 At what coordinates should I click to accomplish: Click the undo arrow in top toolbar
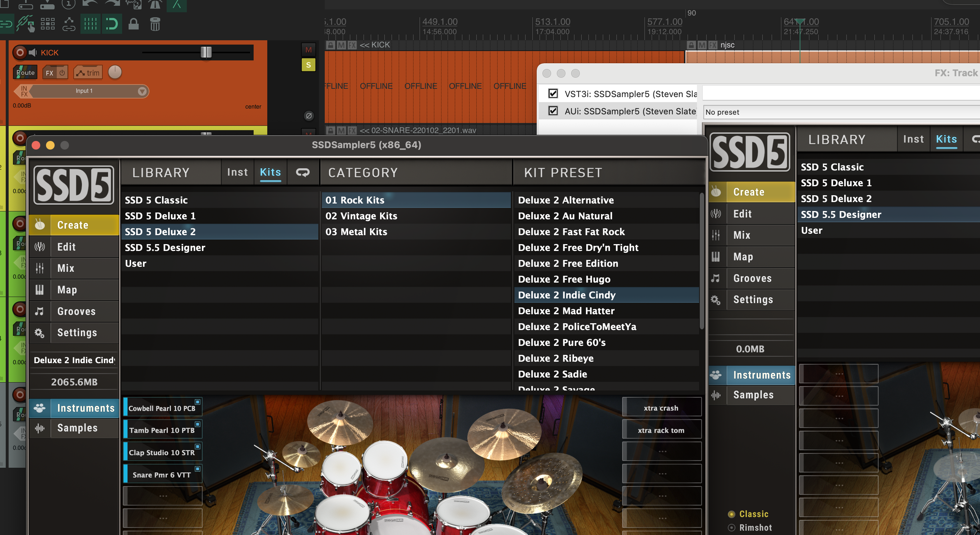tap(90, 4)
